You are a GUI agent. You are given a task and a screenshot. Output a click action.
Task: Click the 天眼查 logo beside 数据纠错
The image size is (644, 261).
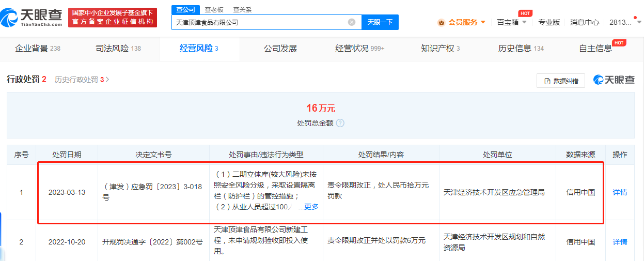tap(614, 80)
